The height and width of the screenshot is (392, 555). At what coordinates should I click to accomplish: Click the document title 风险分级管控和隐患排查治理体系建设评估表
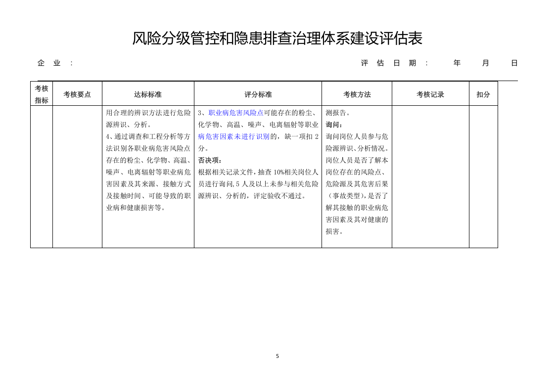click(277, 38)
